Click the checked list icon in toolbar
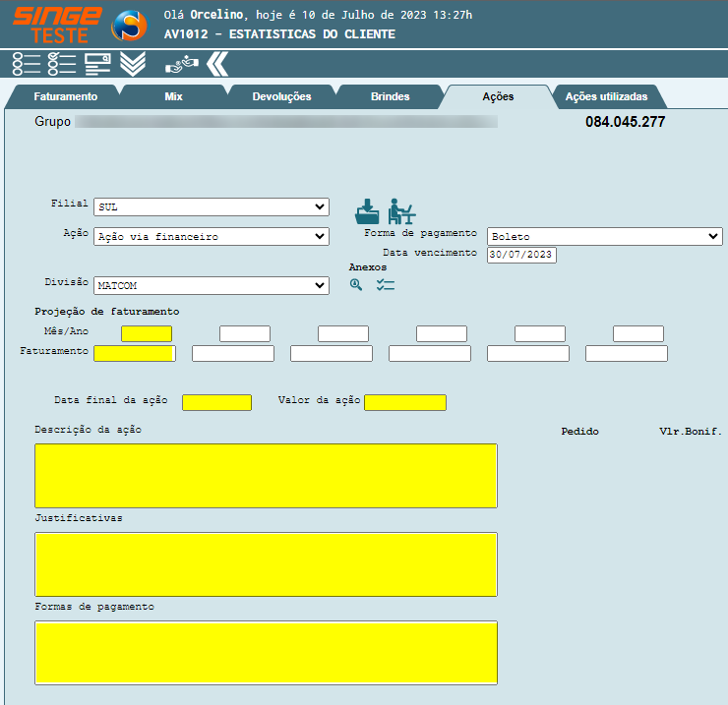 tap(62, 64)
